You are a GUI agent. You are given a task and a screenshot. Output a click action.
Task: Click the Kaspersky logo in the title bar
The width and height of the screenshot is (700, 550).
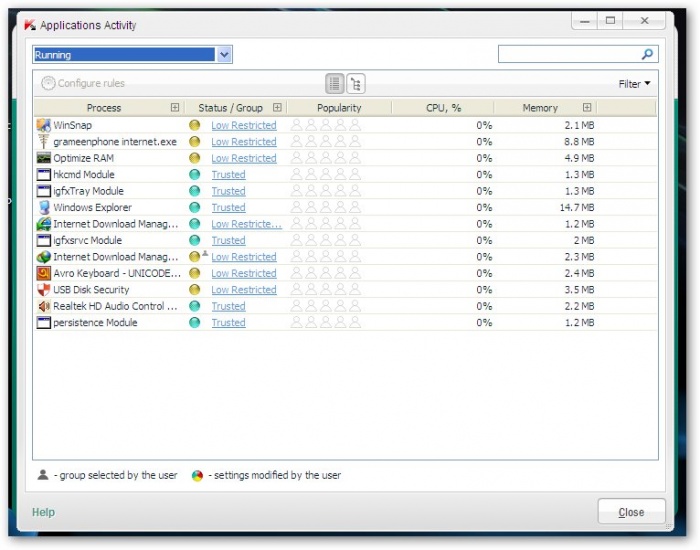[30, 25]
